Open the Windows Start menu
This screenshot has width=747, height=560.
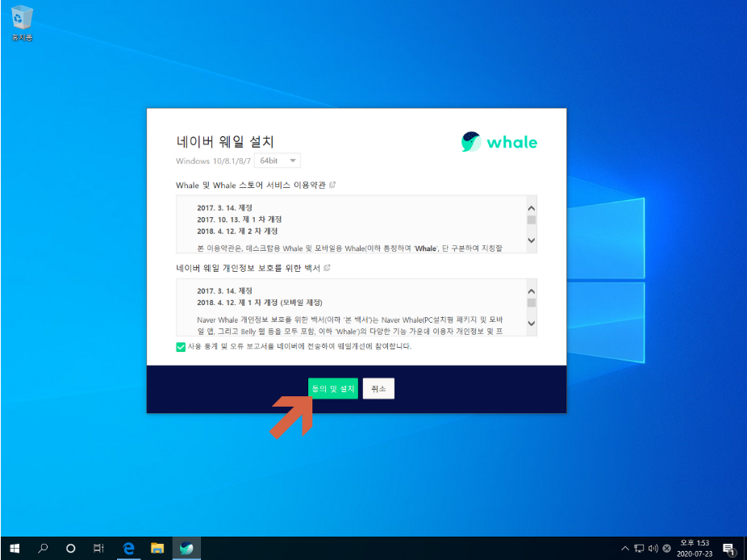point(15,548)
